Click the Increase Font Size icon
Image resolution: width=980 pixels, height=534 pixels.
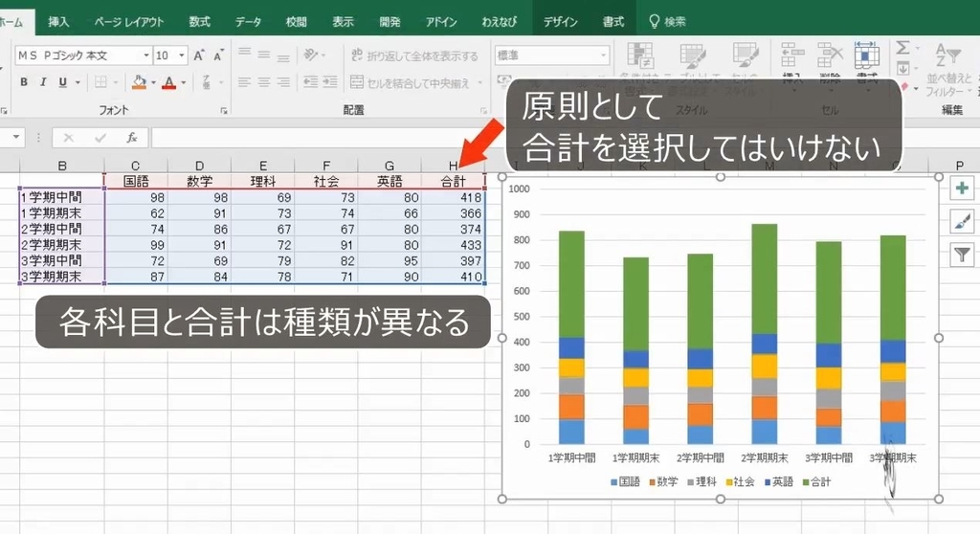coord(199,56)
